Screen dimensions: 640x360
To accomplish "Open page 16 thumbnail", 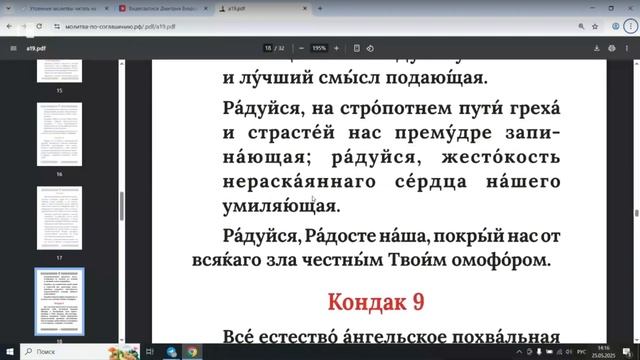I will tap(60, 134).
